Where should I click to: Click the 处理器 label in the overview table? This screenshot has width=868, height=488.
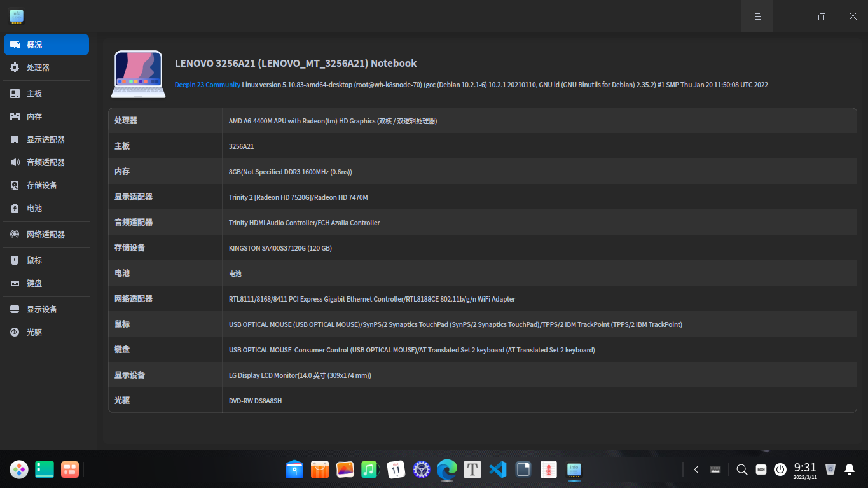click(x=126, y=121)
